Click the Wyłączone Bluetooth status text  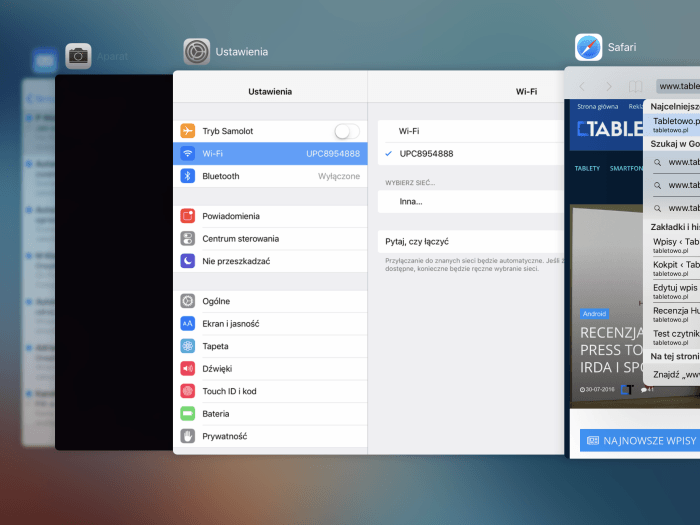(339, 176)
